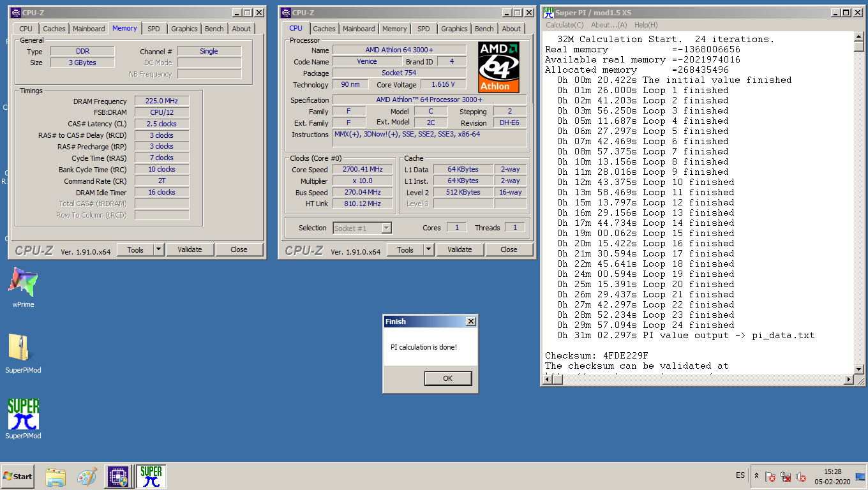Click the CAS# Latency 2.5 clocks value
Screen dimensions: 868x490
[x=162, y=124]
